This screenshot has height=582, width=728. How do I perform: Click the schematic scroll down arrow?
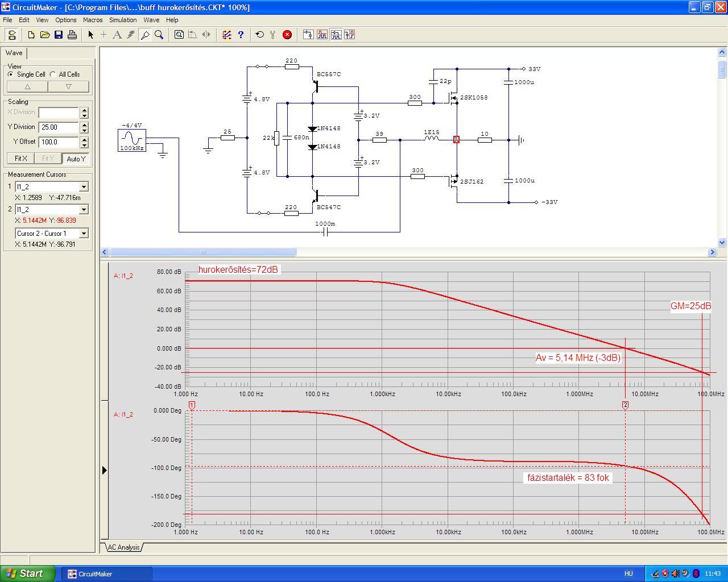click(722, 242)
